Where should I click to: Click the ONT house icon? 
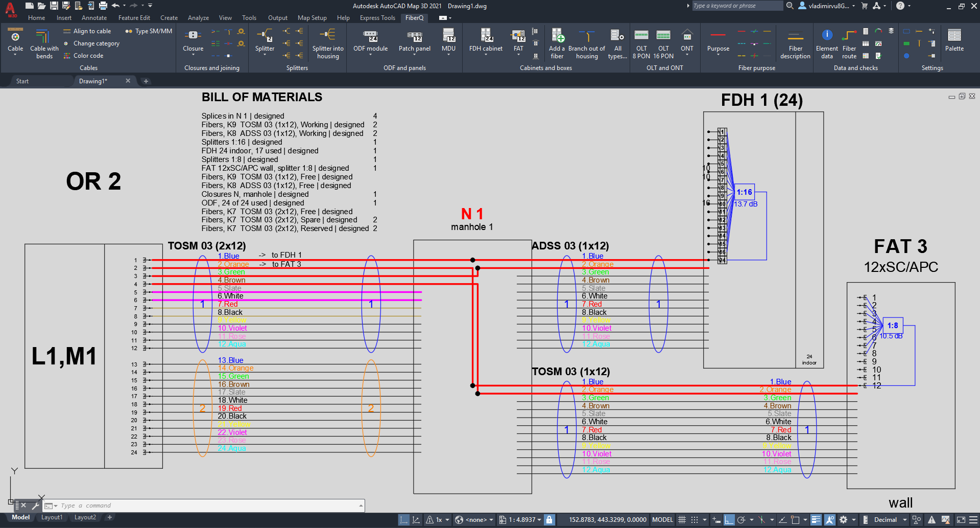click(687, 35)
